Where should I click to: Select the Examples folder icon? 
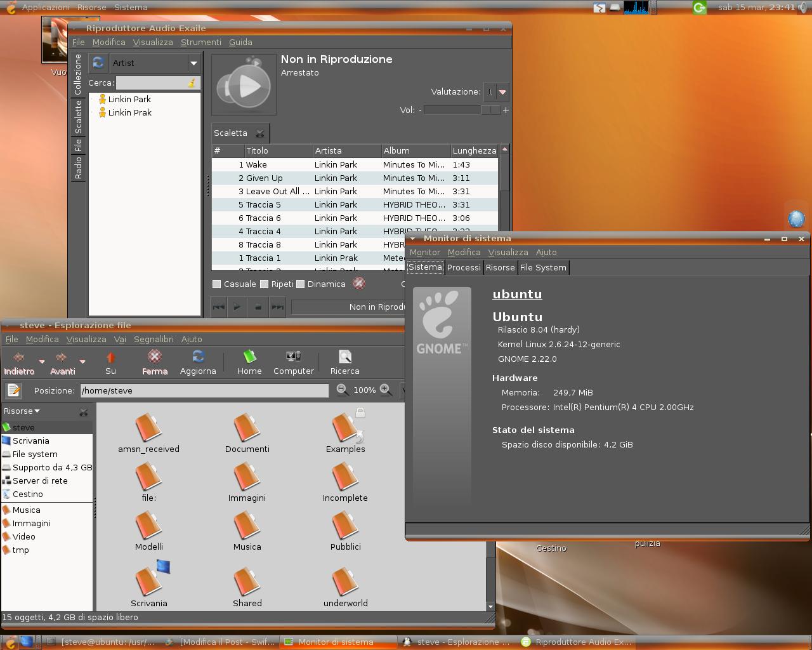[346, 427]
